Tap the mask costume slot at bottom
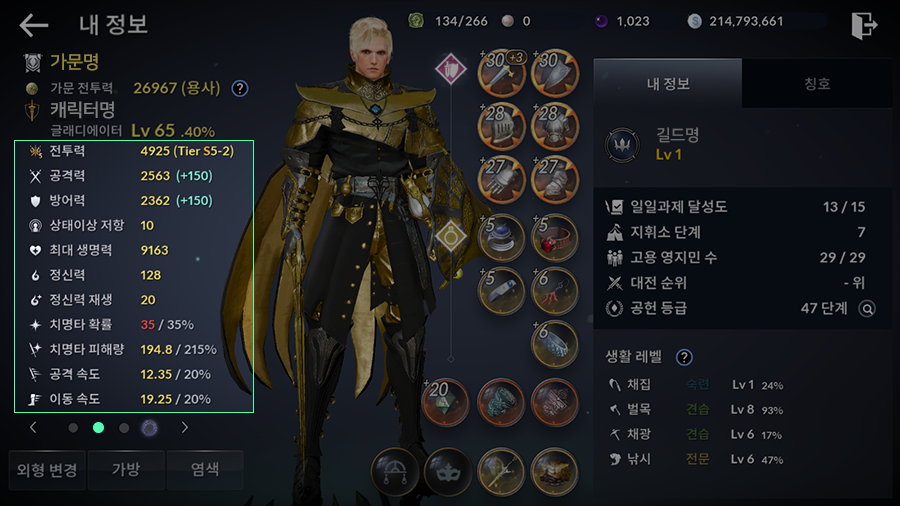The height and width of the screenshot is (506, 900). [448, 472]
